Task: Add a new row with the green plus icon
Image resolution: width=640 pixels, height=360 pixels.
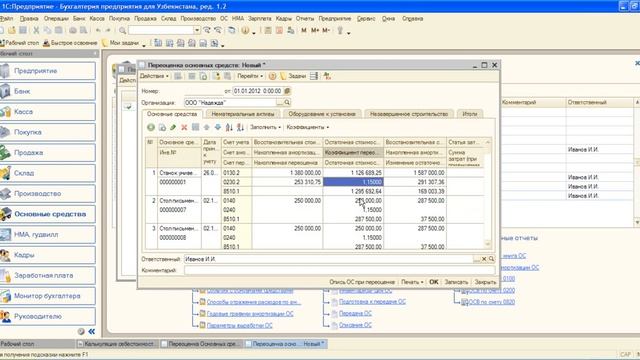Action: pyautogui.click(x=151, y=127)
